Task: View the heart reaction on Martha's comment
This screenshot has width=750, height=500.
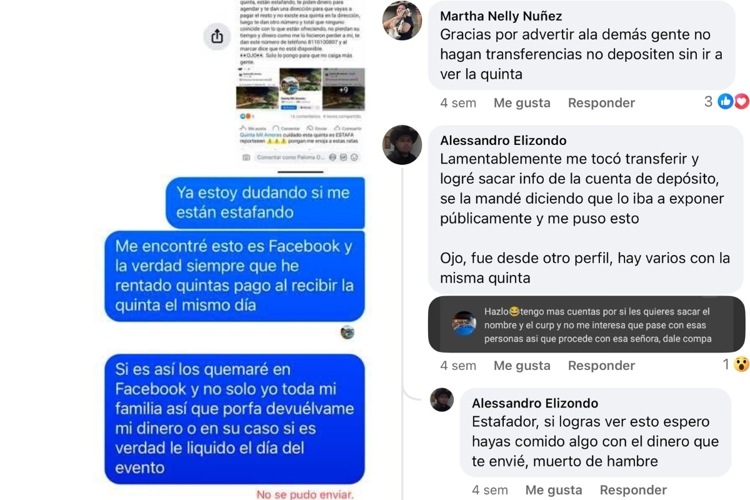Action: click(742, 101)
